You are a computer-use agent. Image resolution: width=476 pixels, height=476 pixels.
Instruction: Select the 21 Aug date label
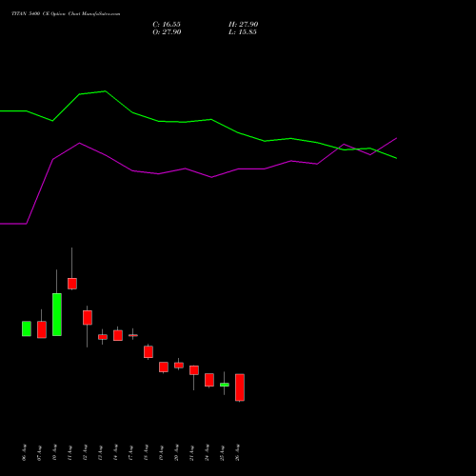[x=191, y=452]
